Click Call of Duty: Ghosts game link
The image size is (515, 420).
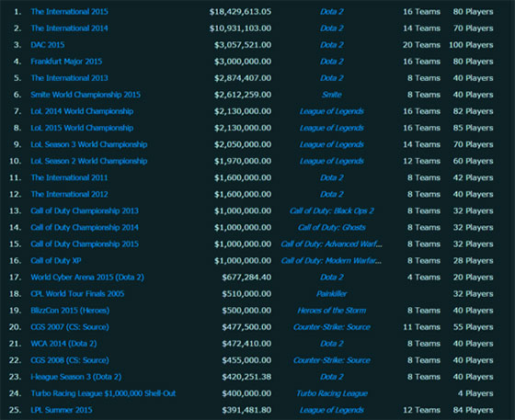pos(332,227)
